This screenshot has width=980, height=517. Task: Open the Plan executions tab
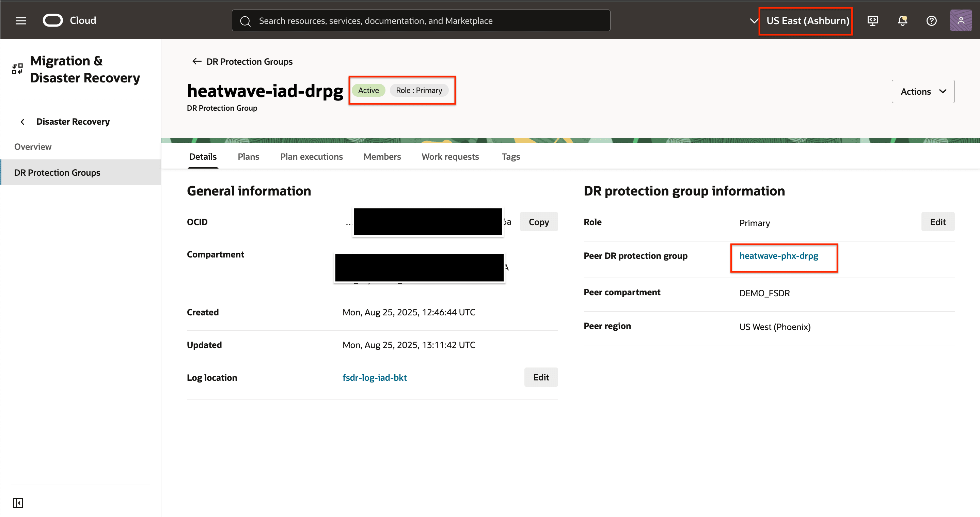click(311, 157)
